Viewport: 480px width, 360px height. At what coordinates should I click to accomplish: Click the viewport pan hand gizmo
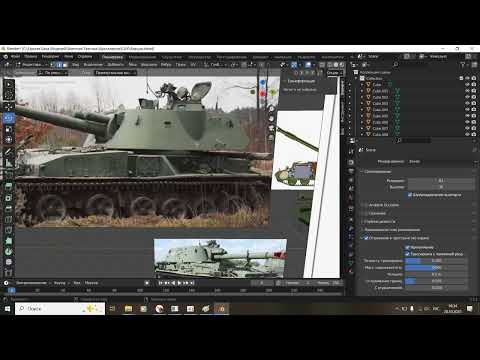271,119
